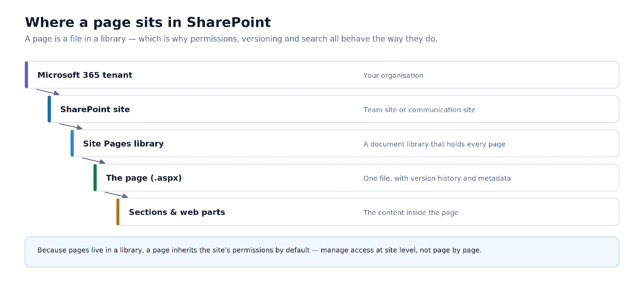Select 'The page (.aspx)' label
The height and width of the screenshot is (283, 644).
pyautogui.click(x=144, y=178)
